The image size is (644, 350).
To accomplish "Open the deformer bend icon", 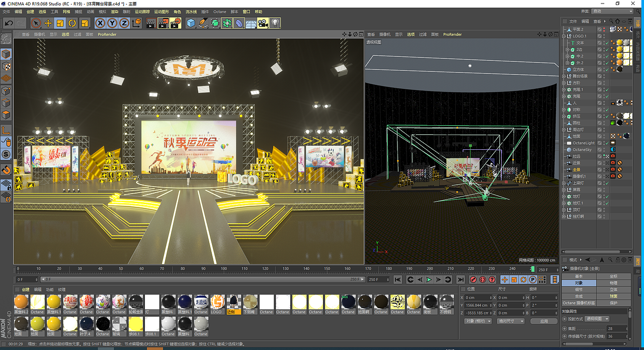I will tap(239, 23).
